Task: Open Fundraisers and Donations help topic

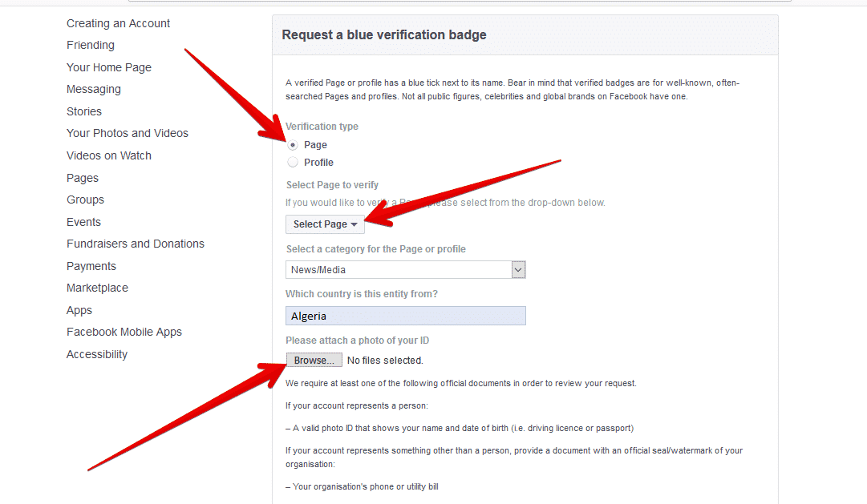Action: (136, 244)
